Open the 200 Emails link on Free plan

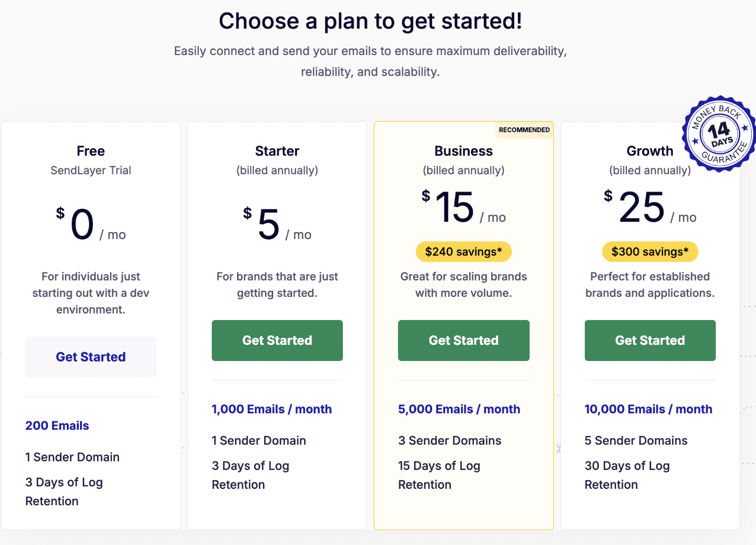pos(57,426)
